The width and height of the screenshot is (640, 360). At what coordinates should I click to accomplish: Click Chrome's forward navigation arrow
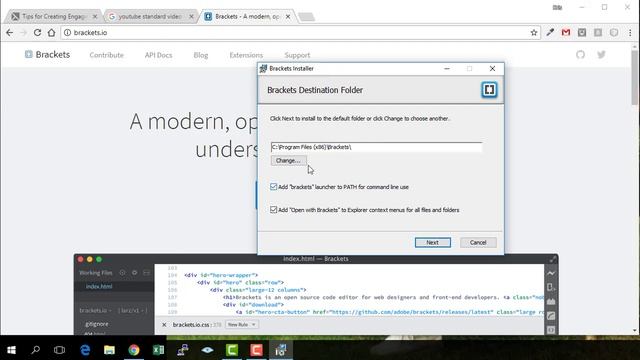[23, 33]
